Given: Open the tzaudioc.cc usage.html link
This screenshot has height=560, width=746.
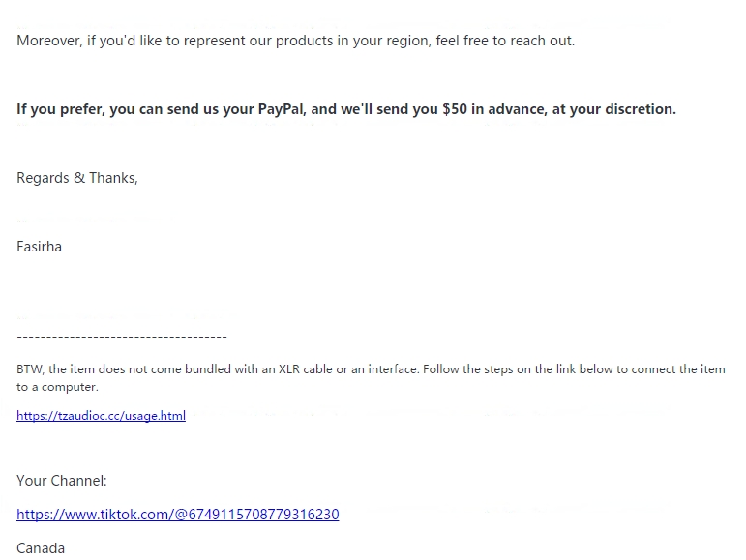Looking at the screenshot, I should (101, 416).
